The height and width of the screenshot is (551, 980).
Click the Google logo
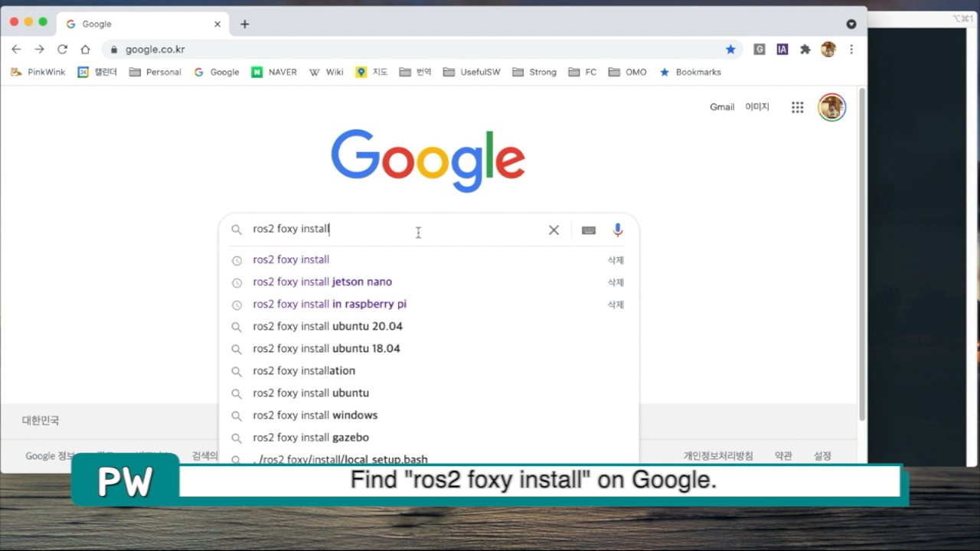point(428,161)
